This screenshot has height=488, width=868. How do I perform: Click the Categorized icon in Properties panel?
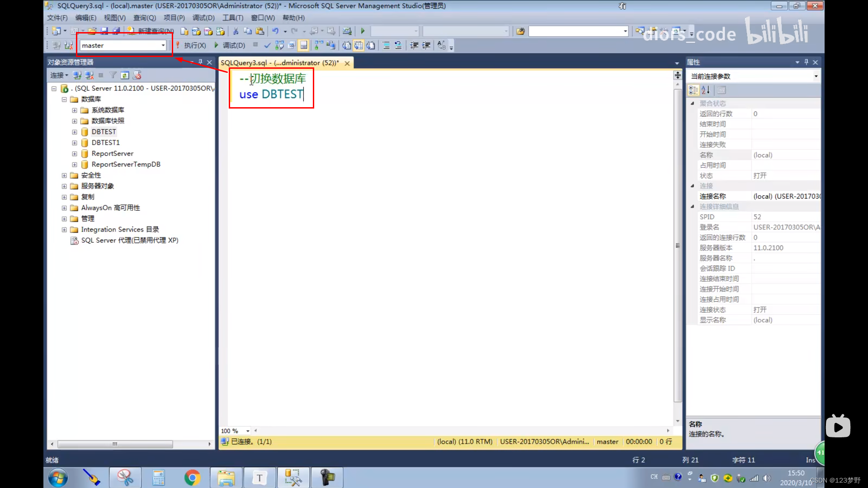[x=693, y=90]
